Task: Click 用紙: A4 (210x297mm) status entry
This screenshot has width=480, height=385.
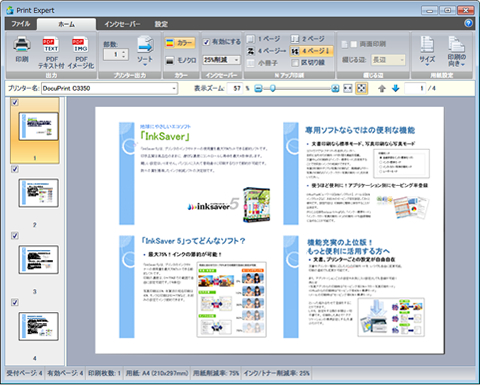Action: coord(157,373)
